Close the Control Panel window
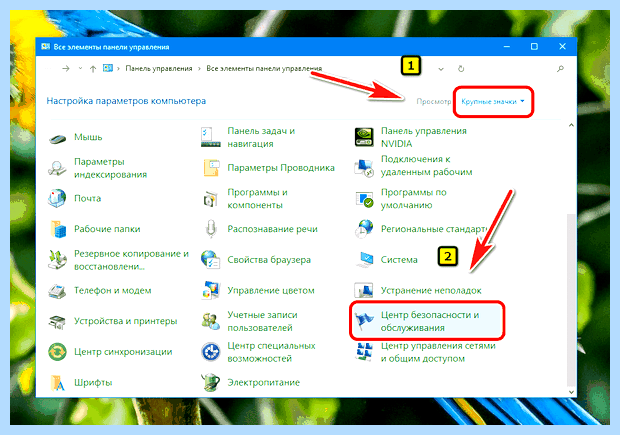The image size is (620, 435). pyautogui.click(x=562, y=47)
